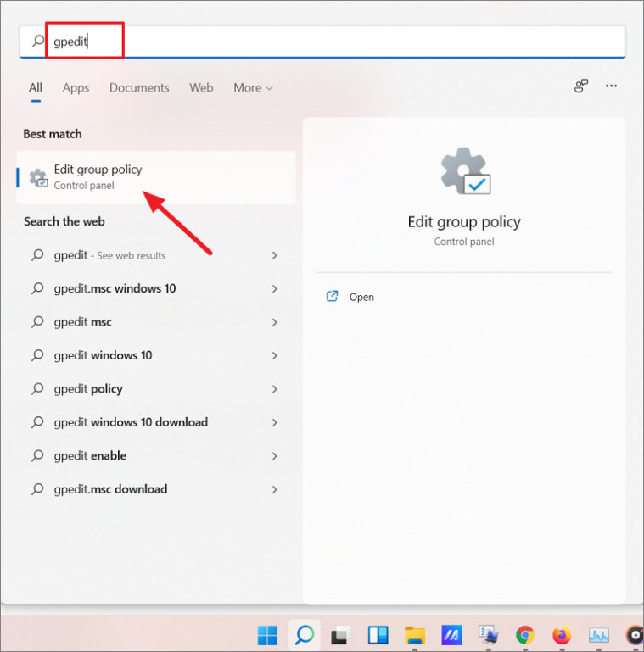Expand chevron for 'gpedit windows 10'
The height and width of the screenshot is (652, 644).
pyautogui.click(x=275, y=355)
